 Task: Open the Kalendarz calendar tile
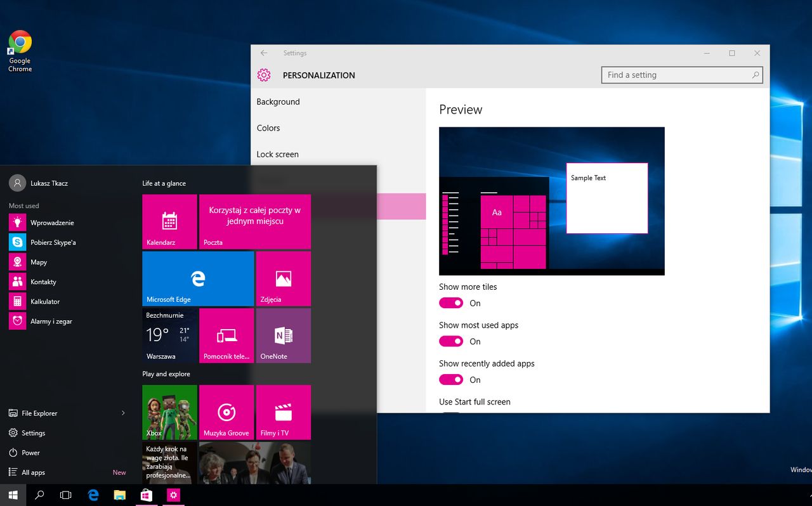(x=169, y=221)
